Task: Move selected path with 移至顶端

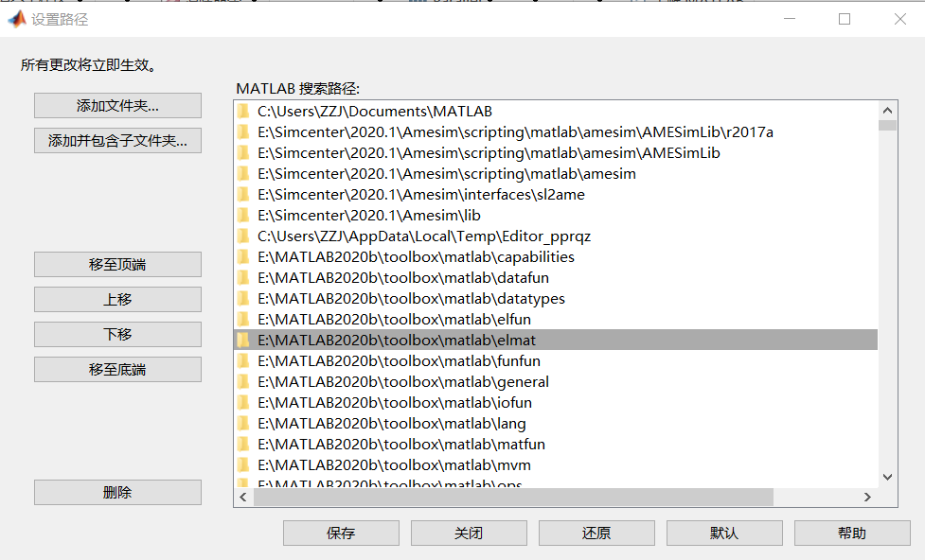Action: coord(116,264)
